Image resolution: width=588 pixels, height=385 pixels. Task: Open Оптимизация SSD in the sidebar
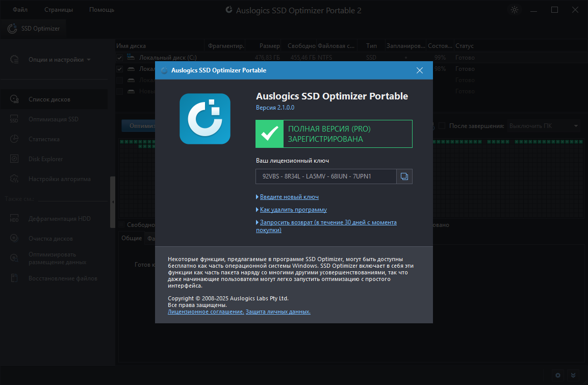53,119
